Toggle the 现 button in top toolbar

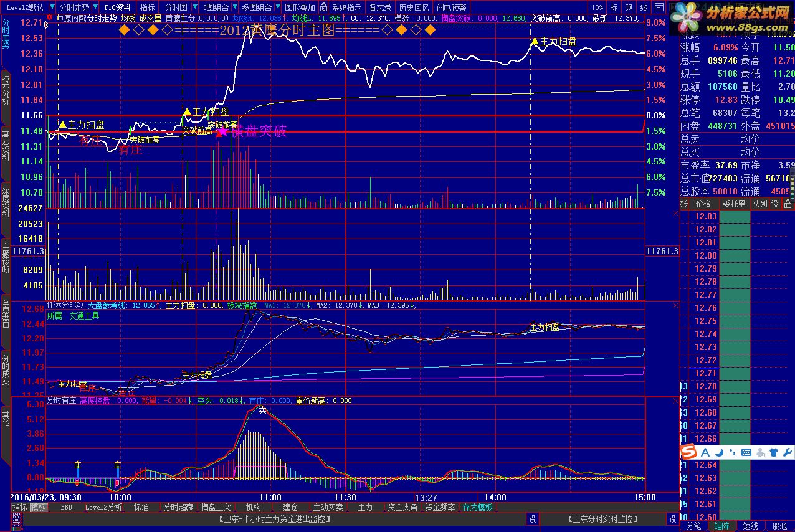(x=629, y=7)
